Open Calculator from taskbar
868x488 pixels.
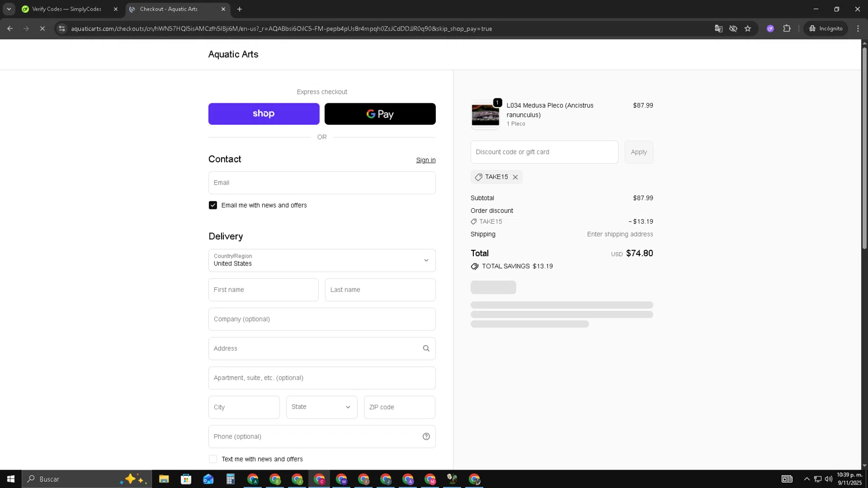pyautogui.click(x=230, y=479)
